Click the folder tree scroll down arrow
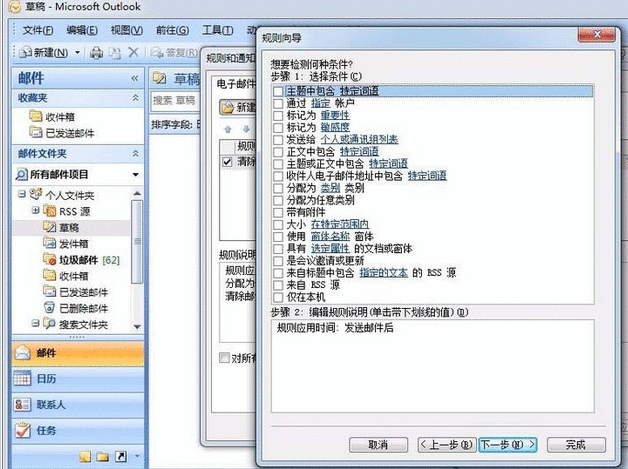This screenshot has height=469, width=628. pos(137,326)
